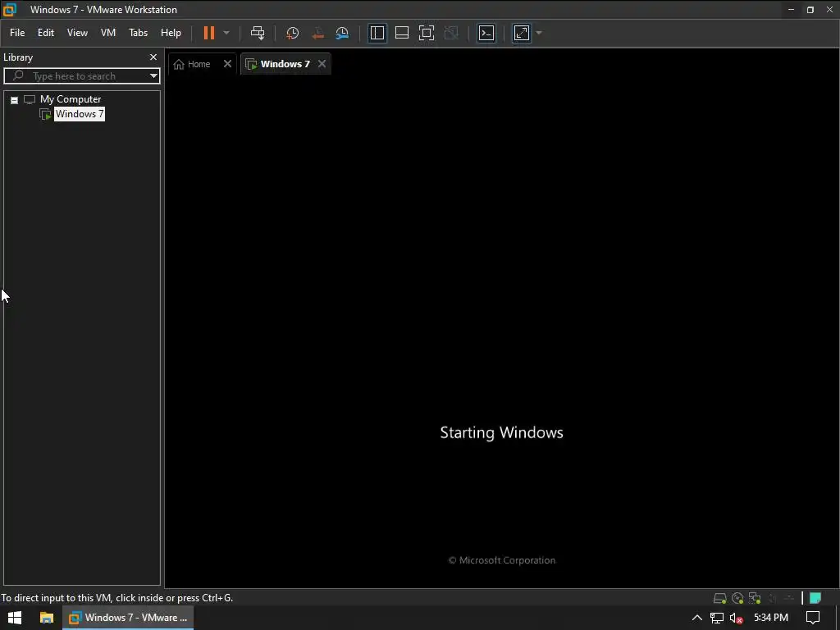Select Windows 7 VM in library tree
This screenshot has width=840, height=630.
[x=80, y=113]
